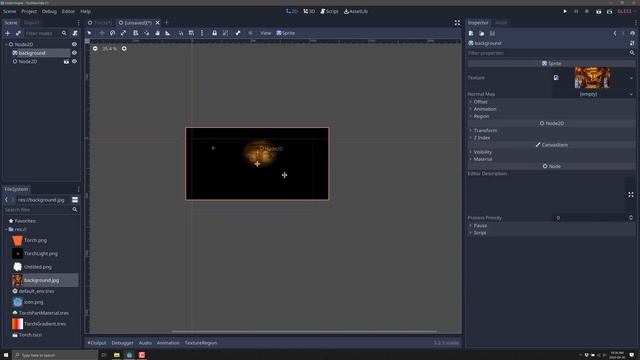Click the Texture preview thumbnail
Viewport: 640px width, 360px height.
tap(592, 78)
